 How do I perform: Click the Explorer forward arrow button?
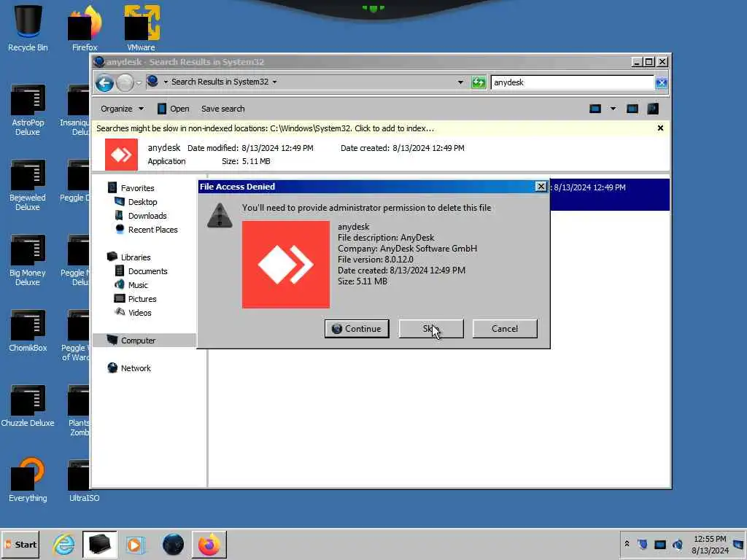click(x=125, y=83)
